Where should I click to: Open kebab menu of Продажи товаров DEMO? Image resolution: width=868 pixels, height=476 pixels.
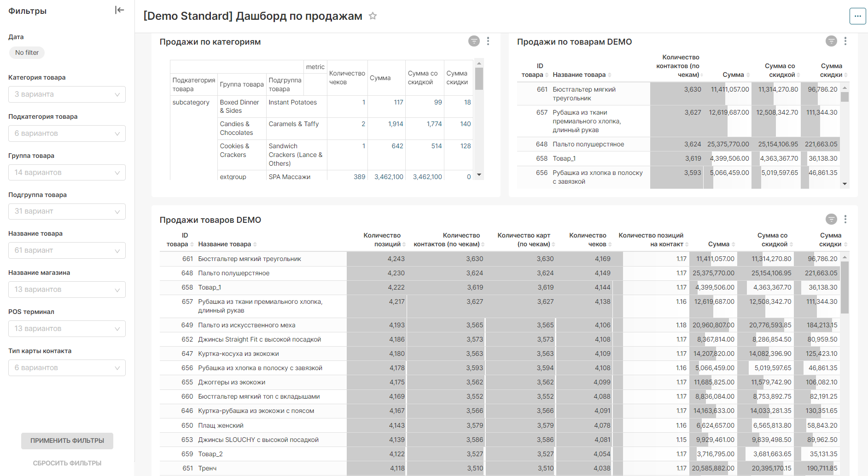coord(845,219)
